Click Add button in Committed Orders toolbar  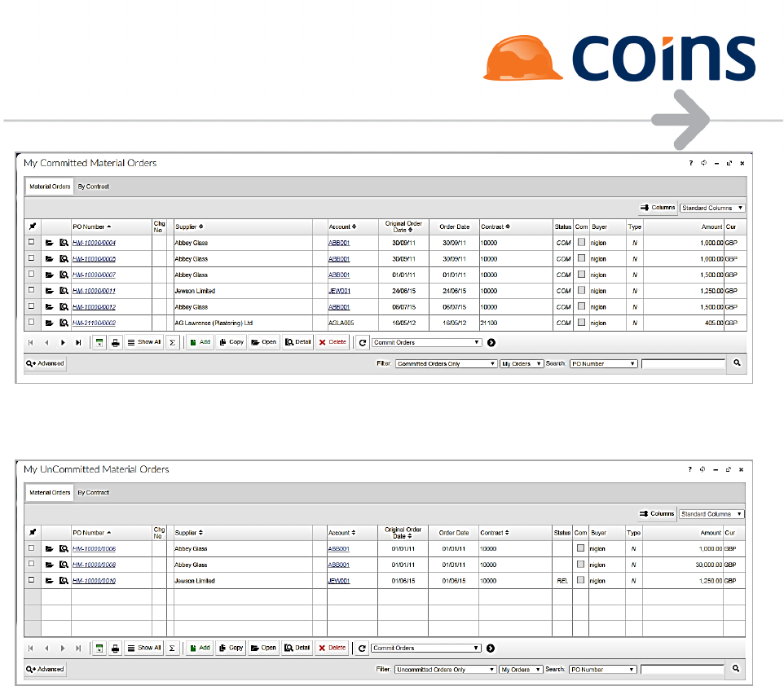click(x=200, y=342)
